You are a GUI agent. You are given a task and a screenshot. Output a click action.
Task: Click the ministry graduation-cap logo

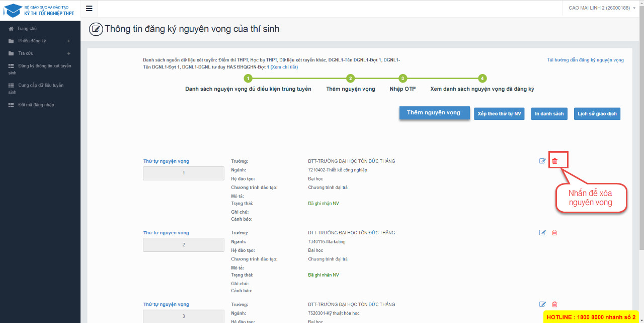12,10
